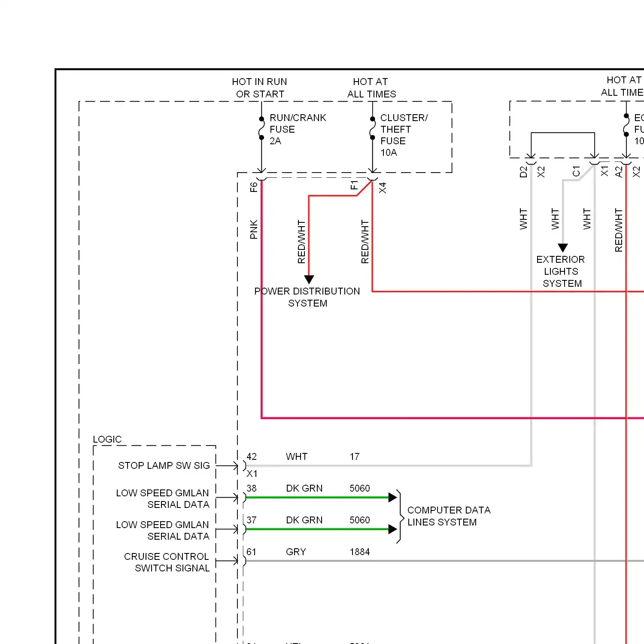Click pin number 37 on DK GRN wire
This screenshot has height=644, width=644.
point(252,520)
